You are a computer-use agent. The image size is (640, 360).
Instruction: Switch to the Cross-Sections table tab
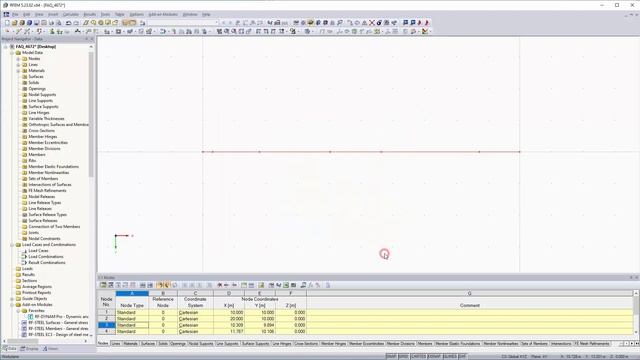tap(306, 344)
